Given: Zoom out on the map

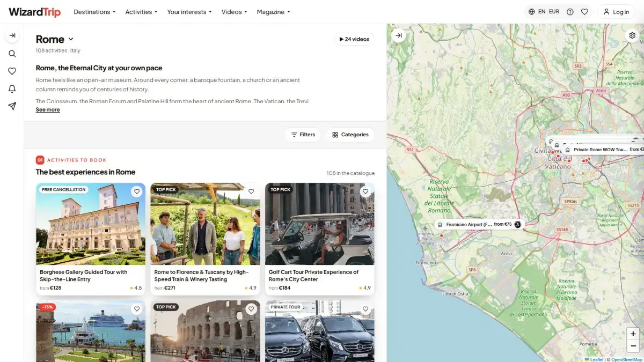Looking at the screenshot, I should coord(633,346).
